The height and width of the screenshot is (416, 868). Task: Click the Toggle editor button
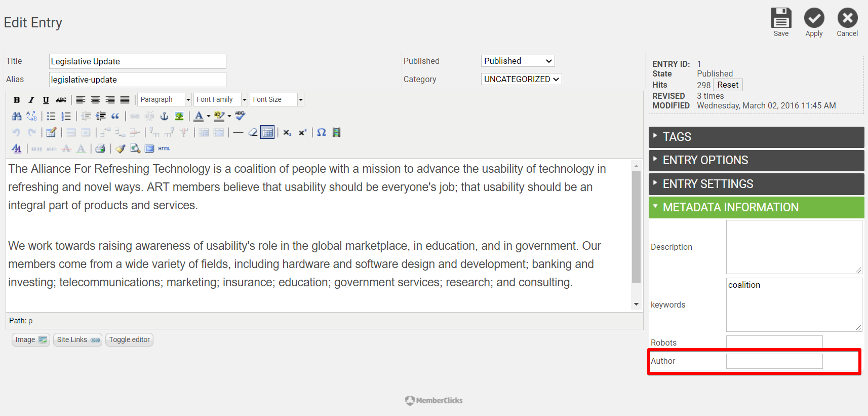(129, 339)
